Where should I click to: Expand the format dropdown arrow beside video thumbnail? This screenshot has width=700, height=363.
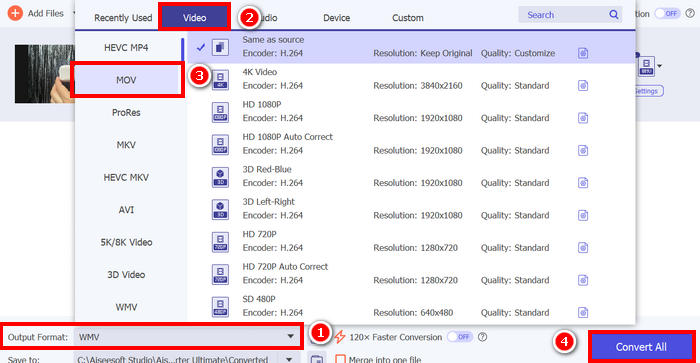click(659, 67)
